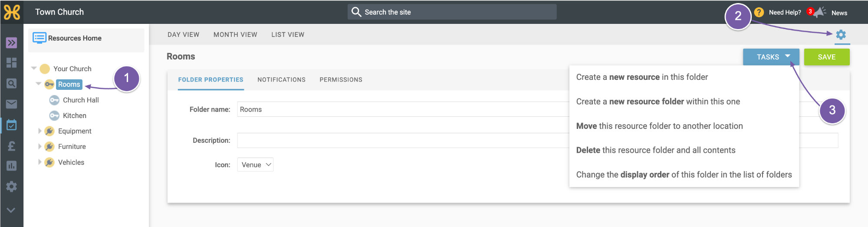Click the yellow question mark help icon
The width and height of the screenshot is (868, 227).
tap(759, 12)
